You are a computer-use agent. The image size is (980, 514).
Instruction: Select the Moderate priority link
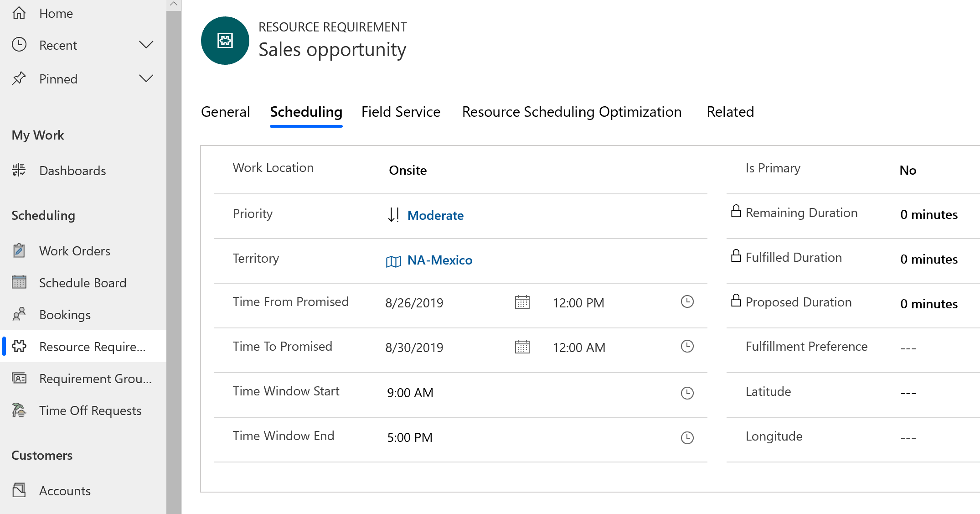pyautogui.click(x=436, y=215)
